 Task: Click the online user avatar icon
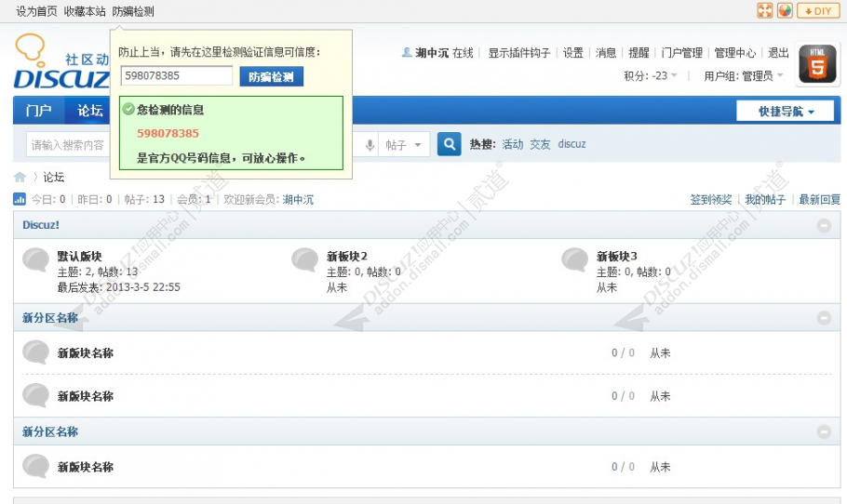coord(407,52)
